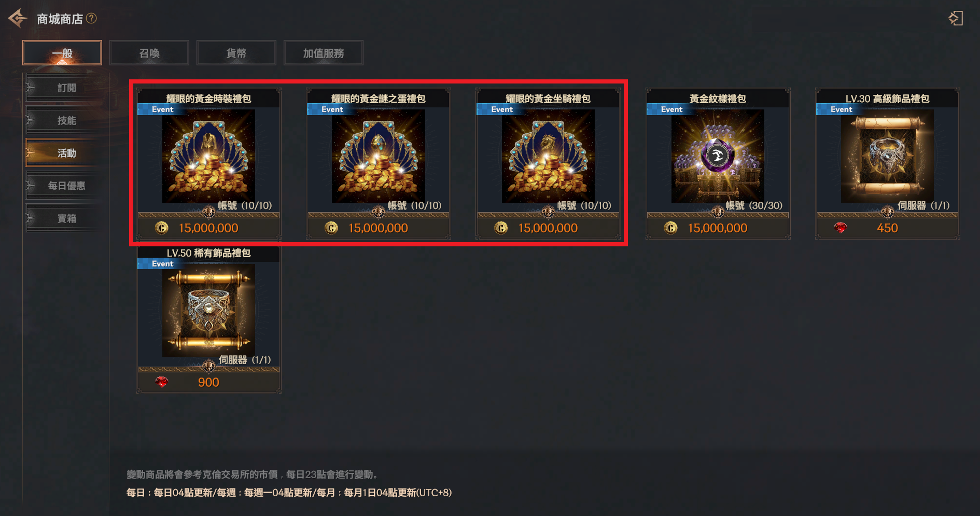Select the 耀眼的黃金謎之蛋禮包 package image
The image size is (980, 516).
(378, 156)
